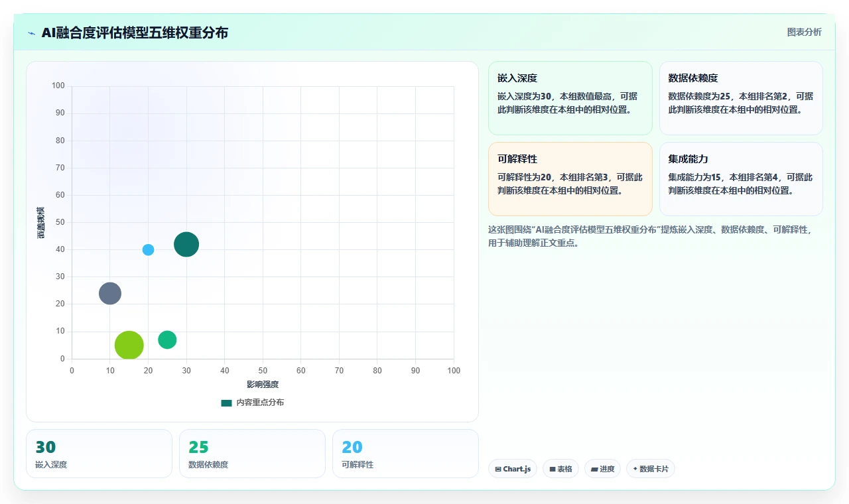Click the lime green bubble

(129, 345)
